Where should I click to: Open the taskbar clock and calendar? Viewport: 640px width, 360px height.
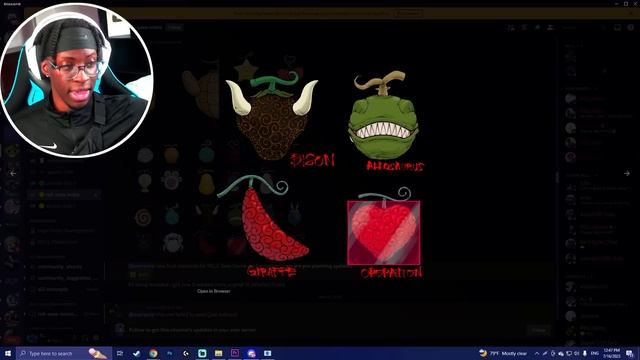click(x=611, y=353)
